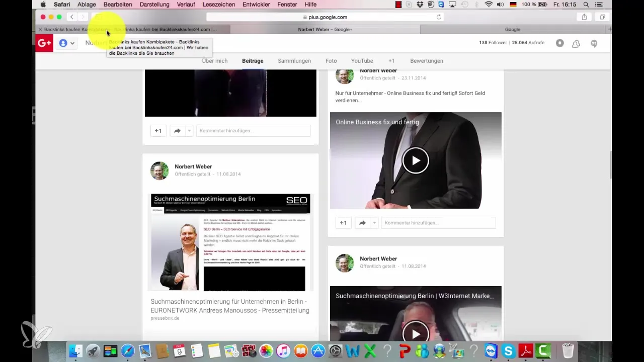Viewport: 644px width, 362px height.
Task: Launch Skype from the Dock
Action: pyautogui.click(x=509, y=350)
